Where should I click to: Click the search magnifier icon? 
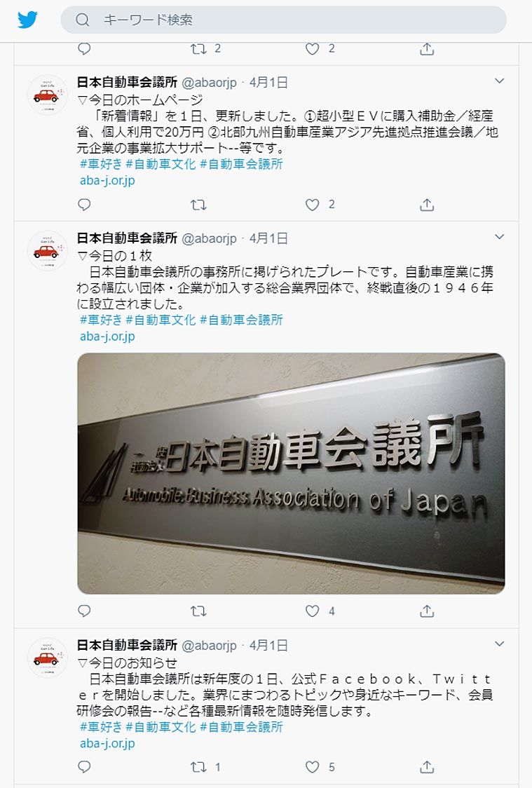click(x=83, y=20)
